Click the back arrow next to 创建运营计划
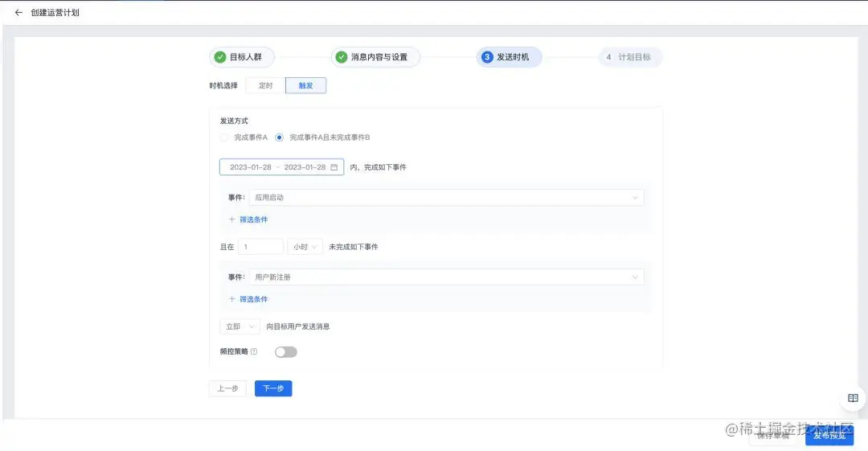The width and height of the screenshot is (868, 451). 18,12
